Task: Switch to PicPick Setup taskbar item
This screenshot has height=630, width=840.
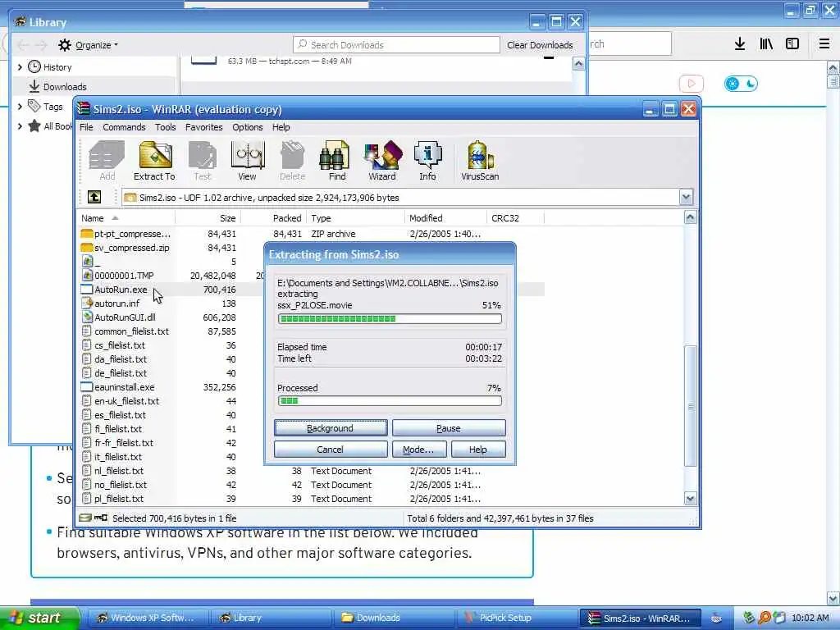Action: coord(517,619)
